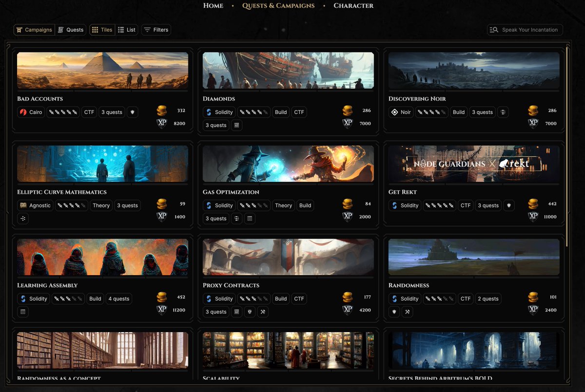Click the vertical scrollbar of the campaign list
Viewport: 585px width, 392px height.
[567, 146]
